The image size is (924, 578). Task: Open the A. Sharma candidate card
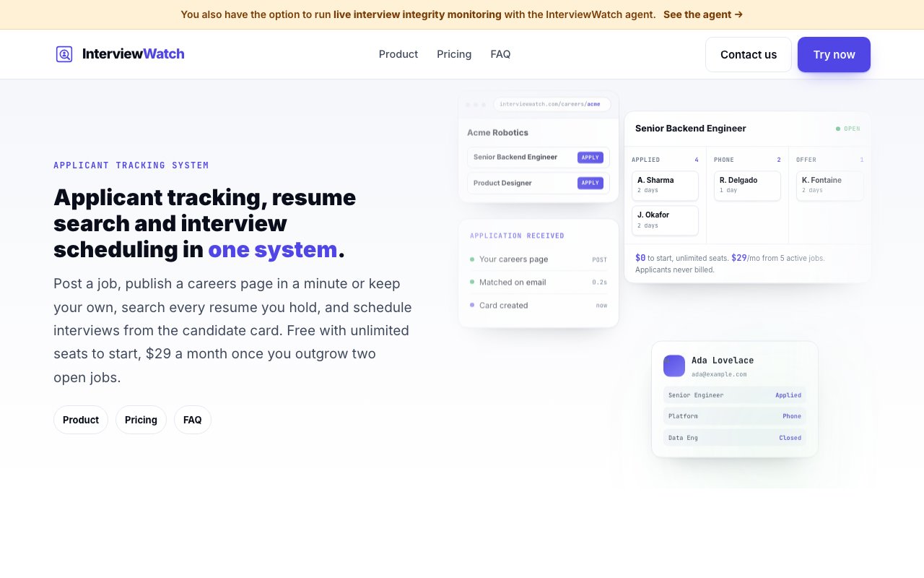[x=665, y=186]
